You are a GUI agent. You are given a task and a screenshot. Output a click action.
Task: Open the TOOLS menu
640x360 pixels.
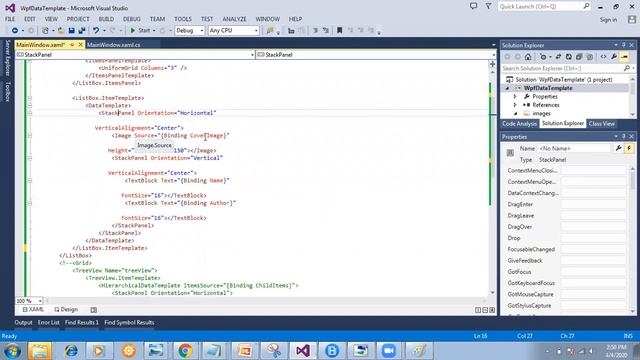coord(183,19)
